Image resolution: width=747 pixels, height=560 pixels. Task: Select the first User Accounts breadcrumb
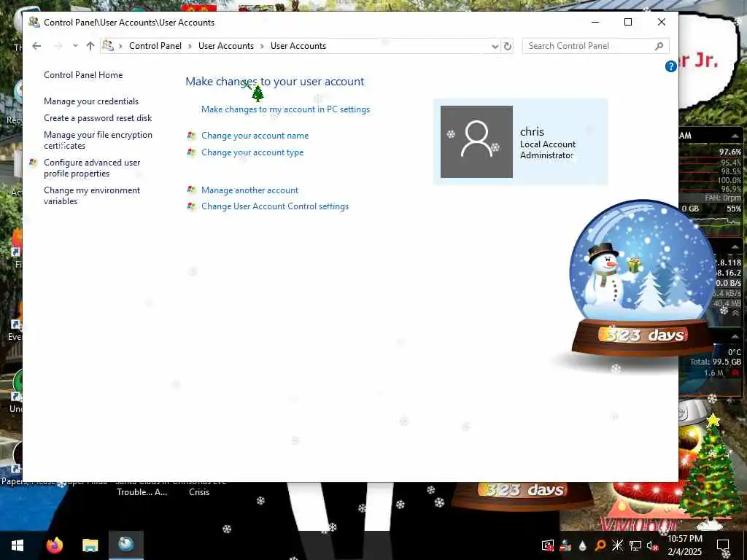click(x=226, y=46)
